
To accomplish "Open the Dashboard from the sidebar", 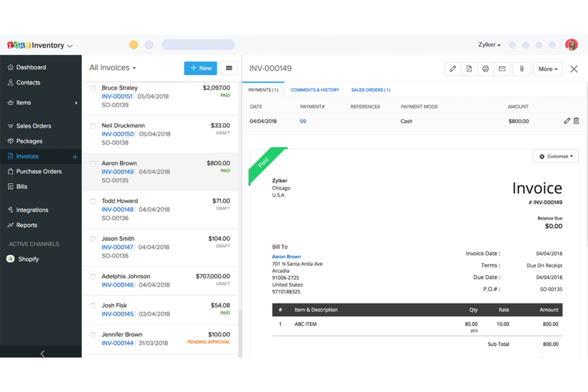I will (31, 67).
